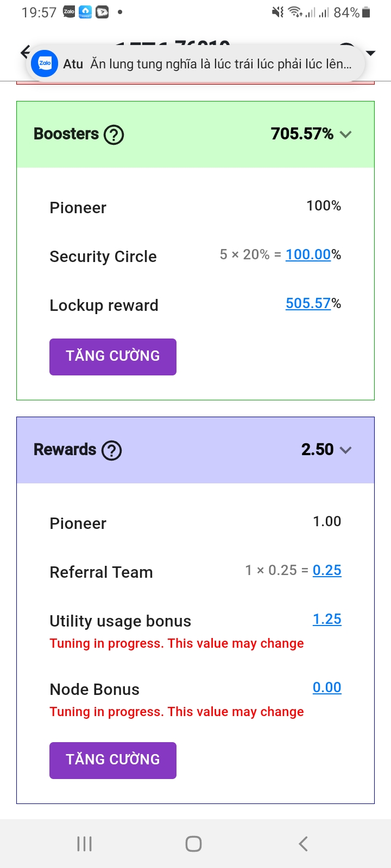Tap the TĂNG CƯỜNG button under Rewards
391x868 pixels.
[113, 760]
